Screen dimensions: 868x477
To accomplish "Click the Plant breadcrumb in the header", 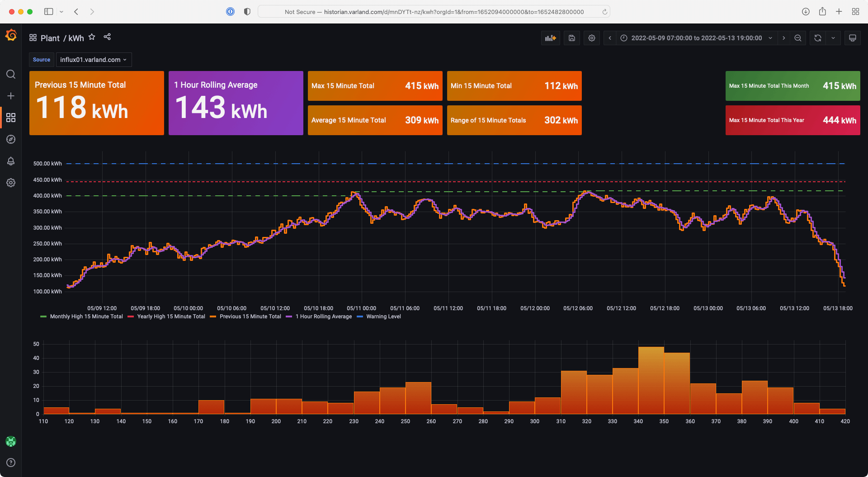I will [x=50, y=38].
